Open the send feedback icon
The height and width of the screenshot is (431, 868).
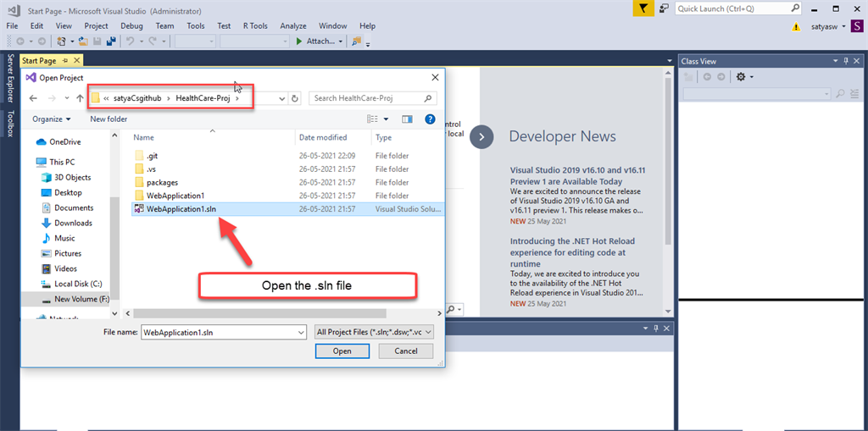point(664,8)
